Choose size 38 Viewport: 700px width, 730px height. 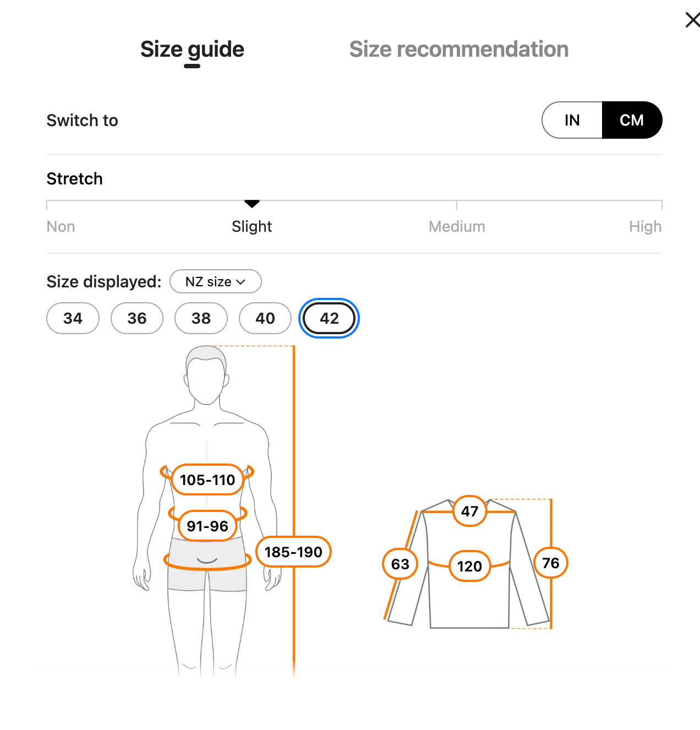tap(201, 318)
